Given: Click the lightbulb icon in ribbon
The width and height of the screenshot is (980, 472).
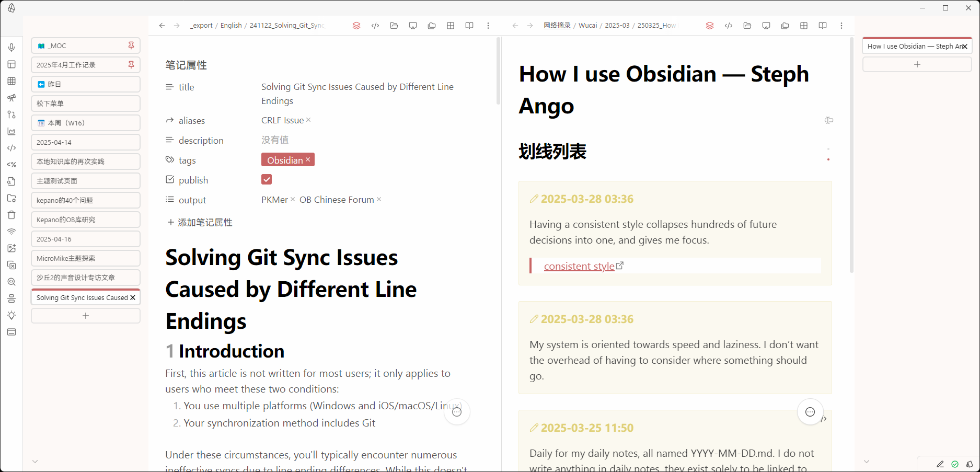Looking at the screenshot, I should (x=11, y=315).
